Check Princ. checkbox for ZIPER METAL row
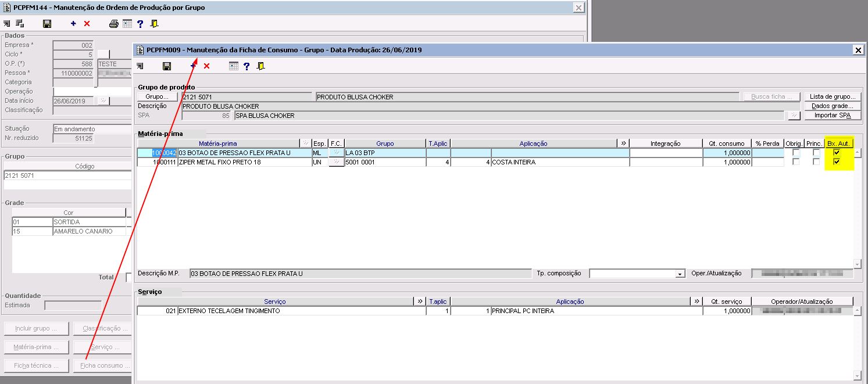868x384 pixels. click(x=816, y=162)
